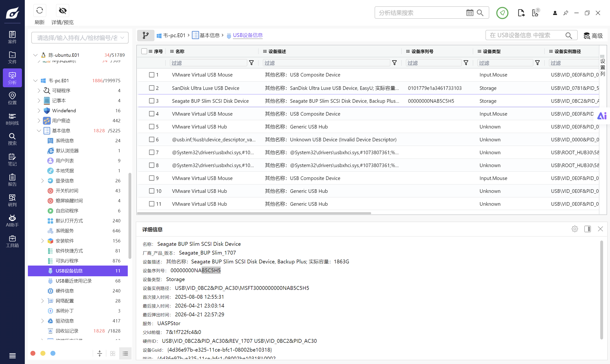The width and height of the screenshot is (610, 364).
Task: Check row 6 usb.inf device checkbox
Action: pyautogui.click(x=152, y=139)
